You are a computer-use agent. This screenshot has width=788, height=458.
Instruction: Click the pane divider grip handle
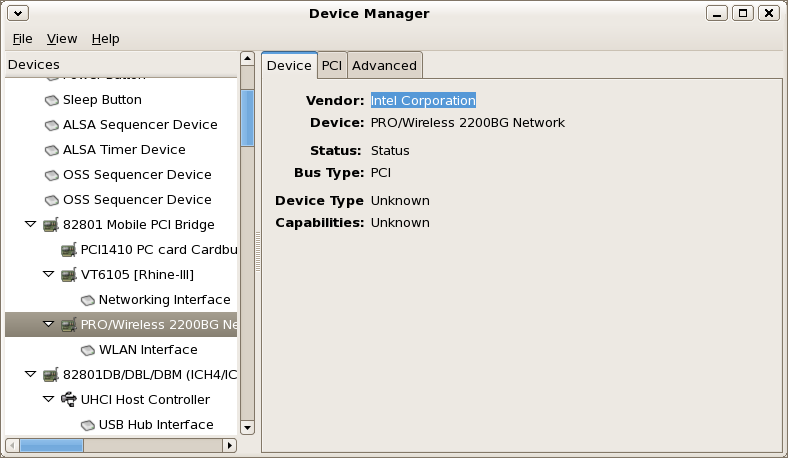click(x=258, y=252)
